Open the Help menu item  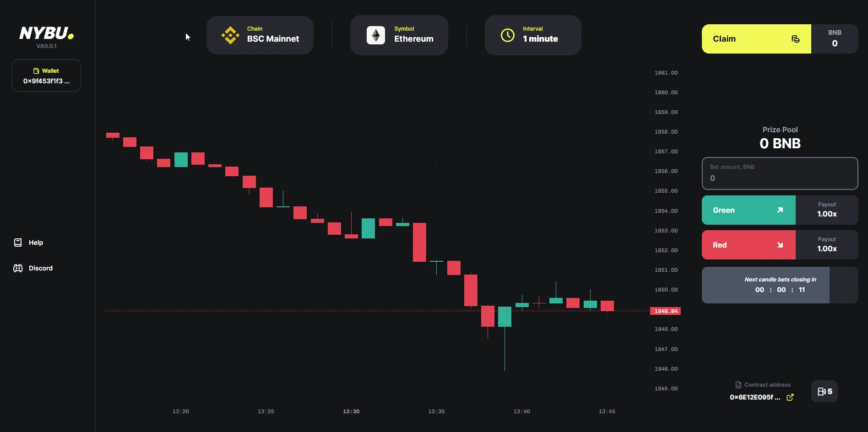click(x=36, y=243)
